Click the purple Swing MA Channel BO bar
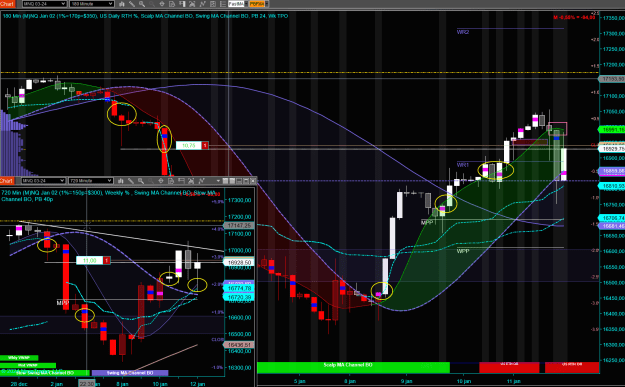The image size is (625, 387). click(130, 373)
